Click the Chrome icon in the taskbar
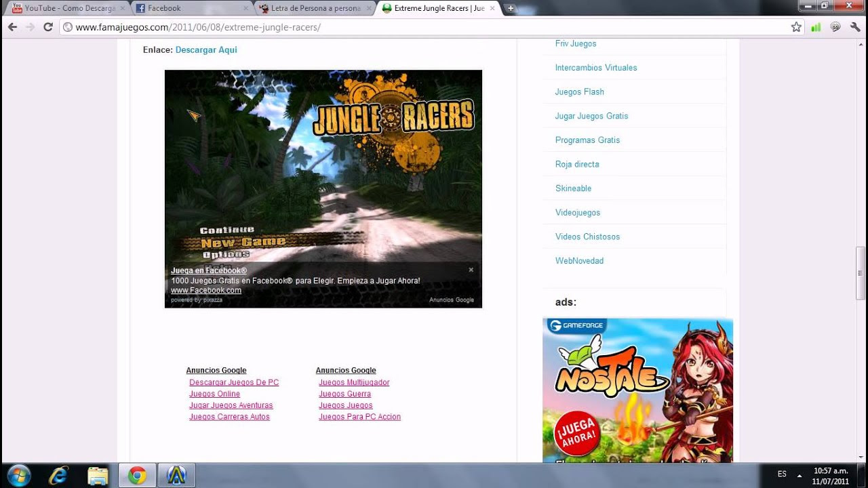Image resolution: width=868 pixels, height=488 pixels. (x=137, y=476)
